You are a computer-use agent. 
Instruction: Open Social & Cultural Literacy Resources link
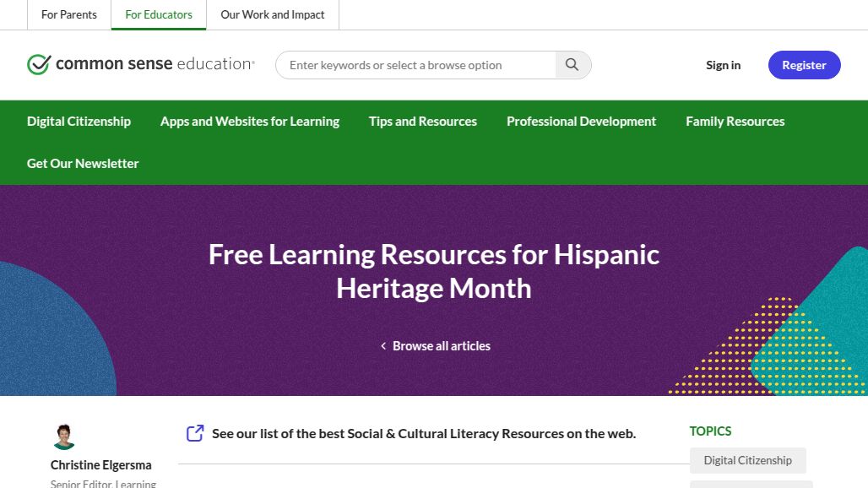point(424,433)
